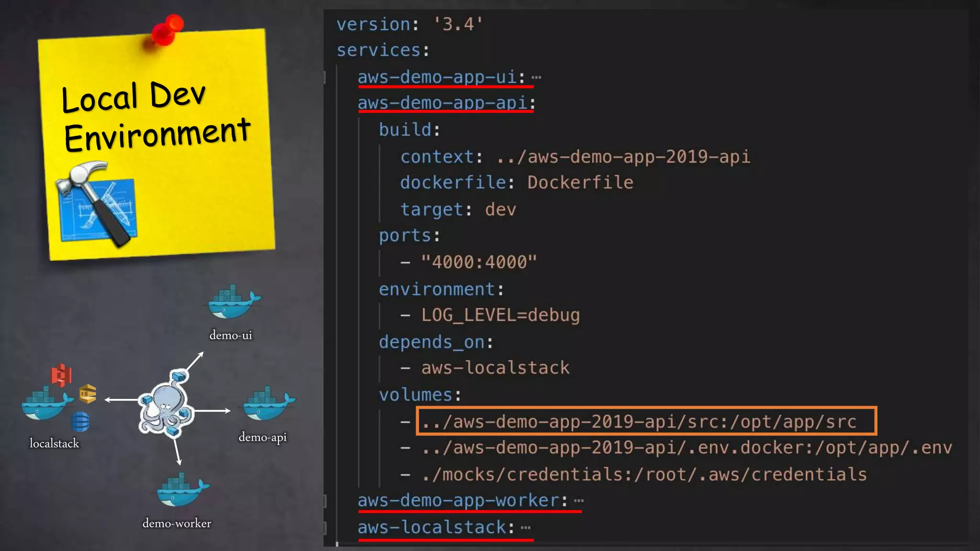
Task: Click the version '3.4' line
Action: 410,24
